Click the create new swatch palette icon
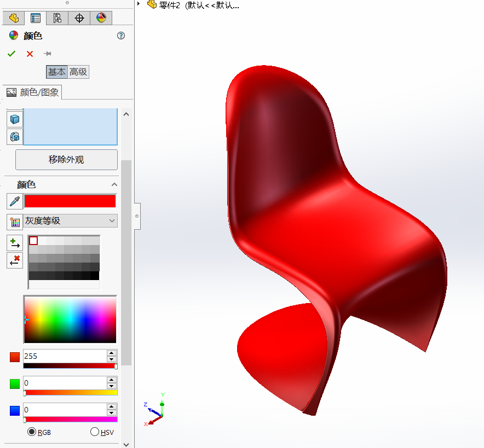 point(15,222)
